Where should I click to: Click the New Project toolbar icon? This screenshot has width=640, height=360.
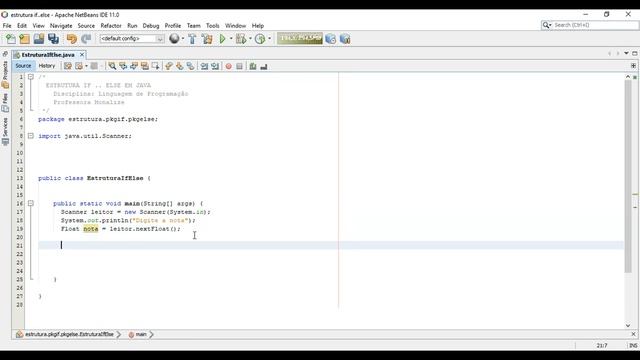coord(24,39)
